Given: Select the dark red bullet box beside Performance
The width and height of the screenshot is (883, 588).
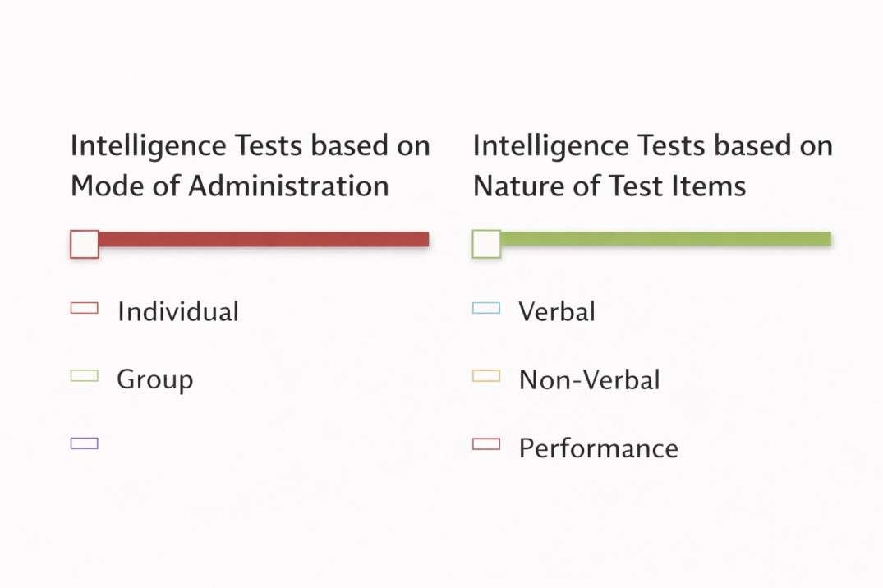Looking at the screenshot, I should [x=486, y=444].
